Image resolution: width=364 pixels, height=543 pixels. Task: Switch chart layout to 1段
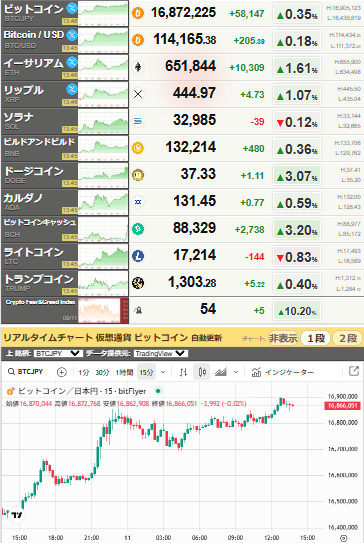(316, 338)
